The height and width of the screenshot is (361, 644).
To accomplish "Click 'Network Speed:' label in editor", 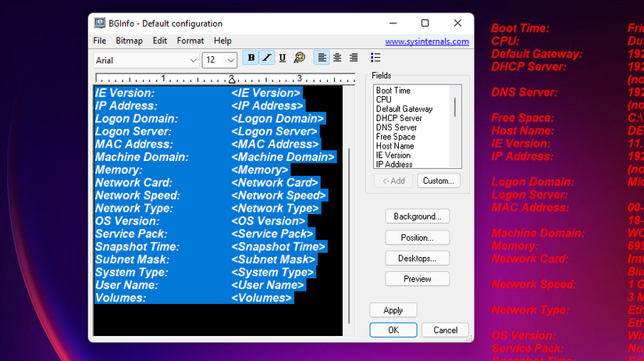I will pyautogui.click(x=137, y=195).
